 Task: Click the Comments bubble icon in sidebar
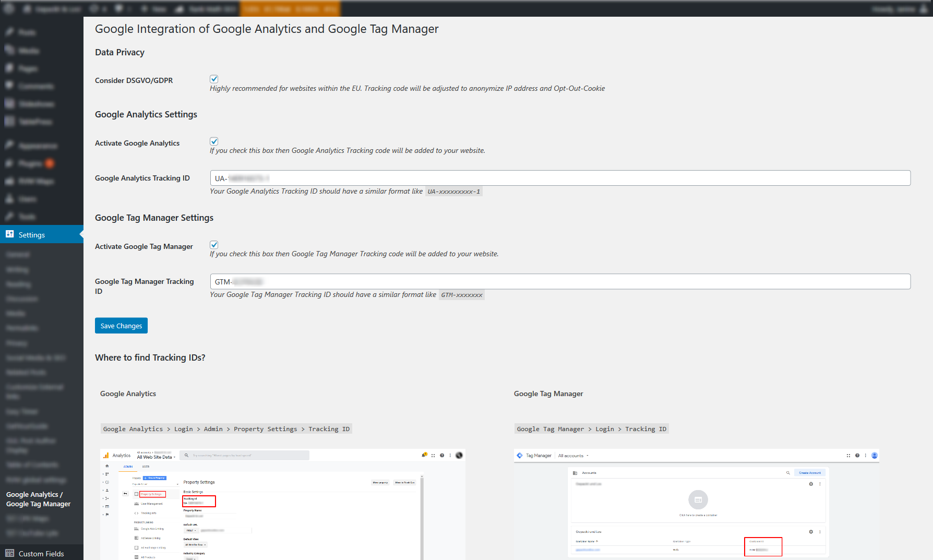(10, 86)
